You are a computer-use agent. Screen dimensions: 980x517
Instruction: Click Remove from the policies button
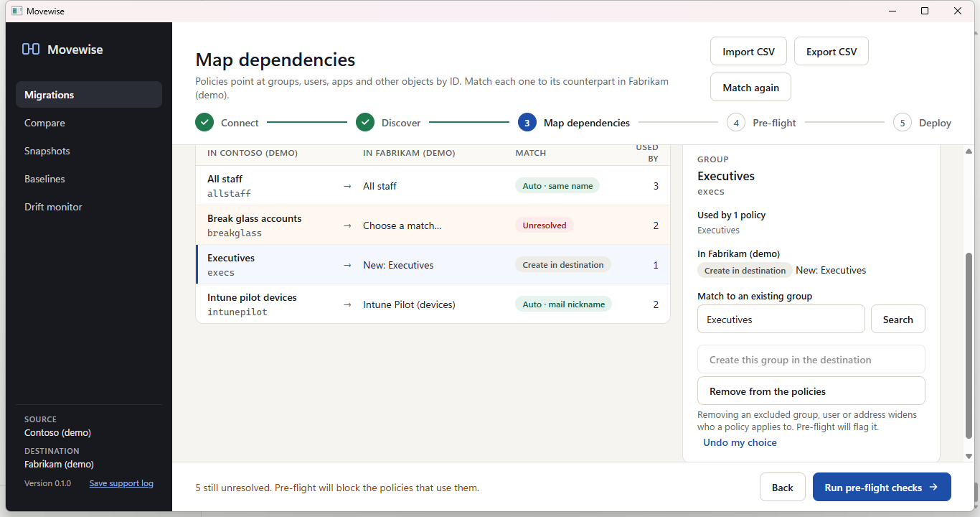click(x=811, y=391)
